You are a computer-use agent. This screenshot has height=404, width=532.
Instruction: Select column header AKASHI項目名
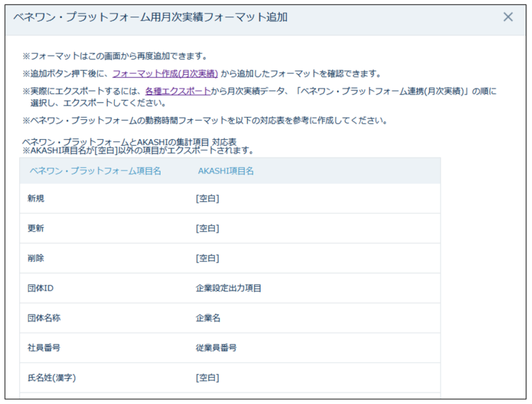226,171
